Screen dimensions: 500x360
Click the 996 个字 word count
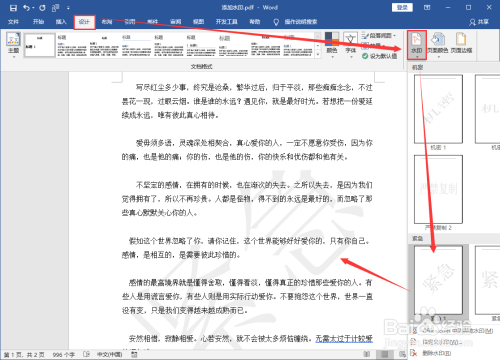[x=63, y=355]
